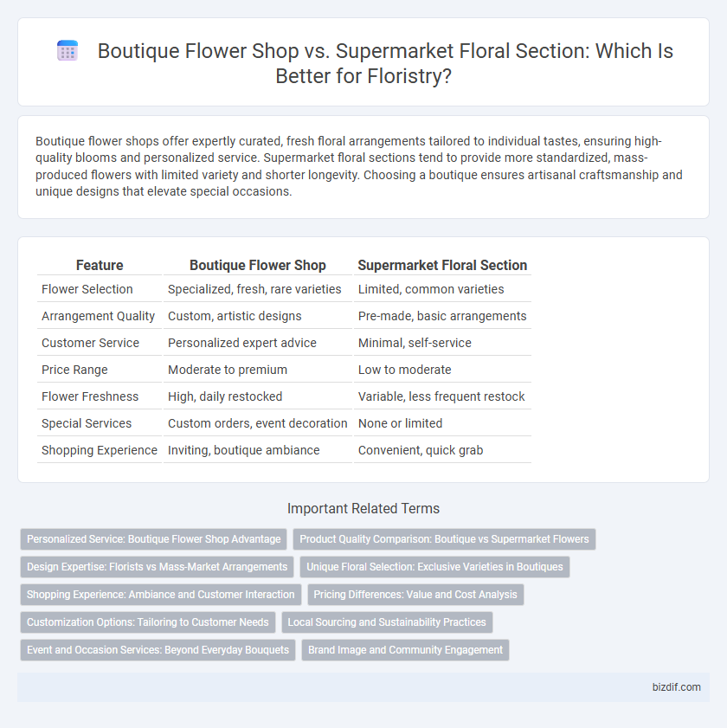
Task: Click the Supermarket Floral Section column header
Action: tap(442, 265)
